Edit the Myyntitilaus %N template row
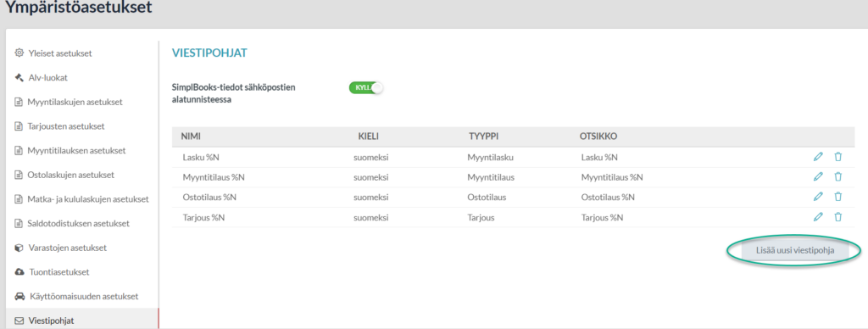The width and height of the screenshot is (868, 329). (x=818, y=176)
